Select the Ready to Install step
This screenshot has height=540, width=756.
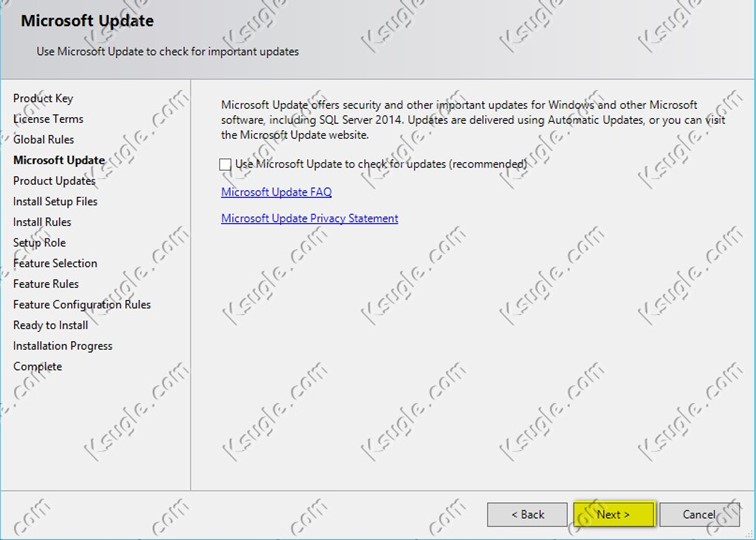point(51,325)
